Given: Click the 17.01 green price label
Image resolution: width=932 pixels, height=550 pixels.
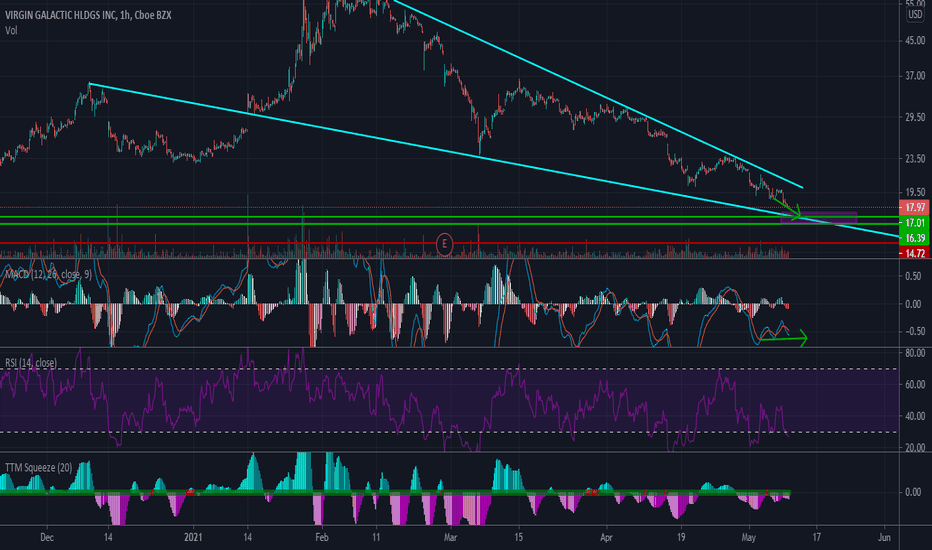Looking at the screenshot, I should click(x=915, y=223).
